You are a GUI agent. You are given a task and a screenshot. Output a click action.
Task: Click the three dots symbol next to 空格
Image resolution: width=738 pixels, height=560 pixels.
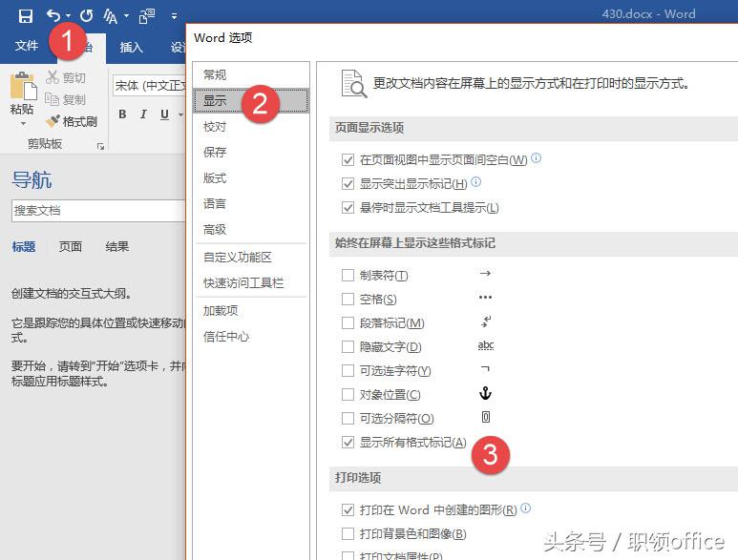(x=485, y=297)
